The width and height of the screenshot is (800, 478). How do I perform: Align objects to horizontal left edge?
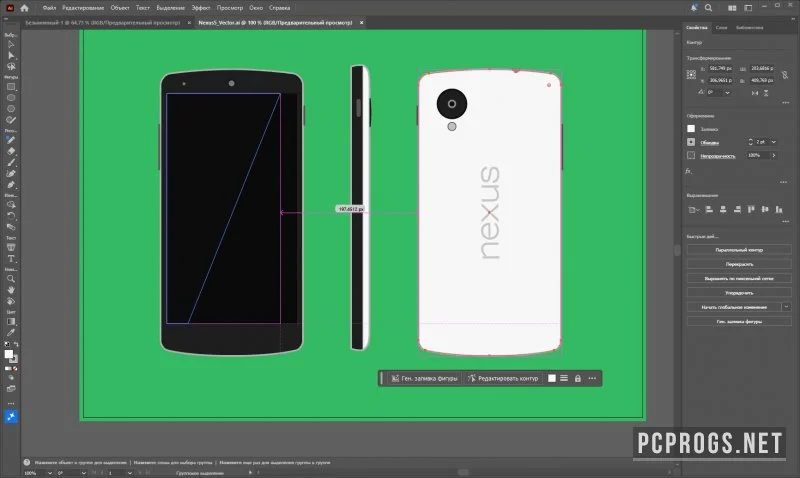tap(709, 209)
